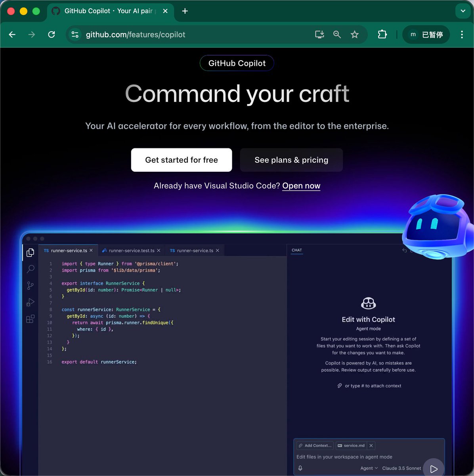Switch to the runner-service.test.ts tab
This screenshot has height=476, width=474.
(131, 250)
